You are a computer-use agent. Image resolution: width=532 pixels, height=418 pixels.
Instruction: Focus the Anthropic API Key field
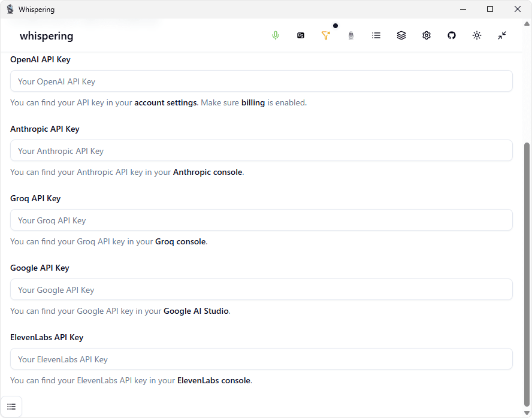point(261,150)
